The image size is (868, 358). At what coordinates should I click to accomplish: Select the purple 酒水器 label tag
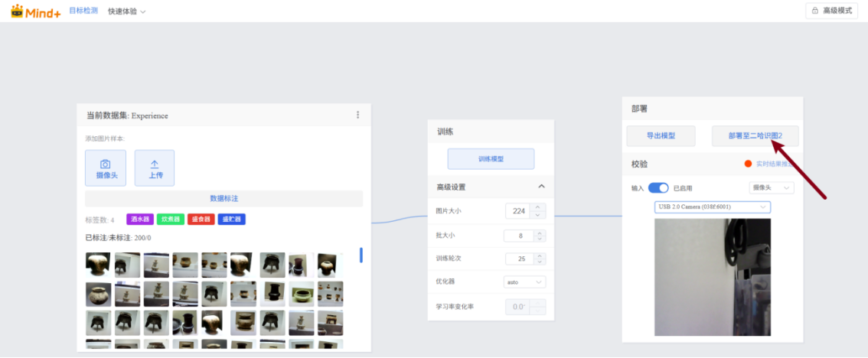[x=140, y=220]
